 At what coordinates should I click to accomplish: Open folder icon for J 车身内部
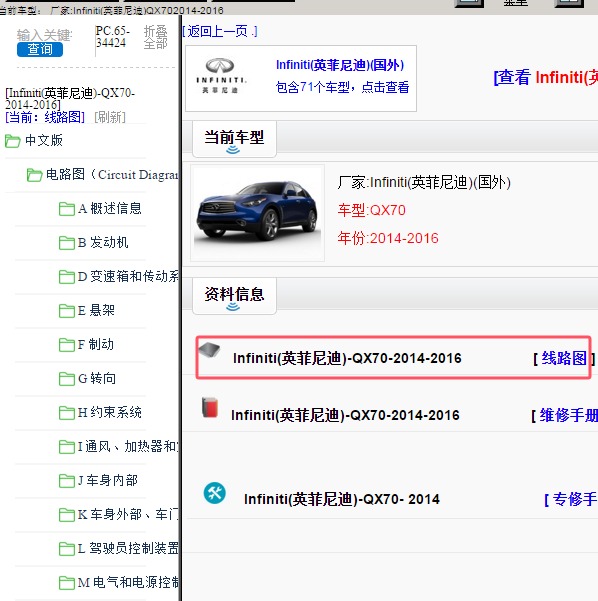(x=67, y=481)
